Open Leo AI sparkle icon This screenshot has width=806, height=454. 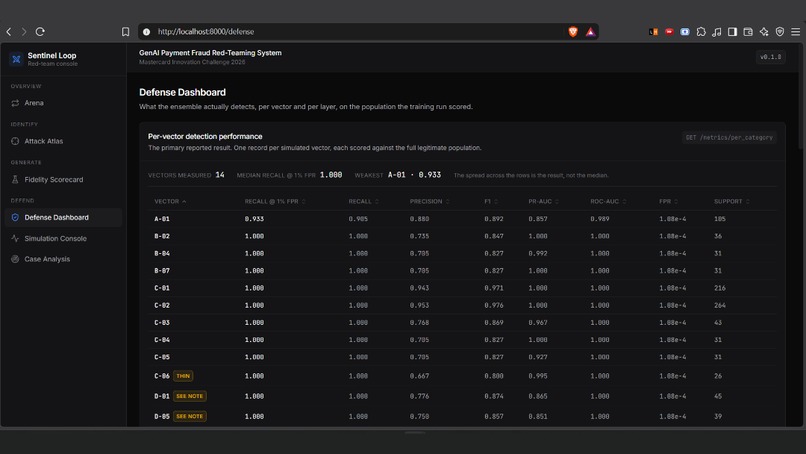[x=764, y=32]
